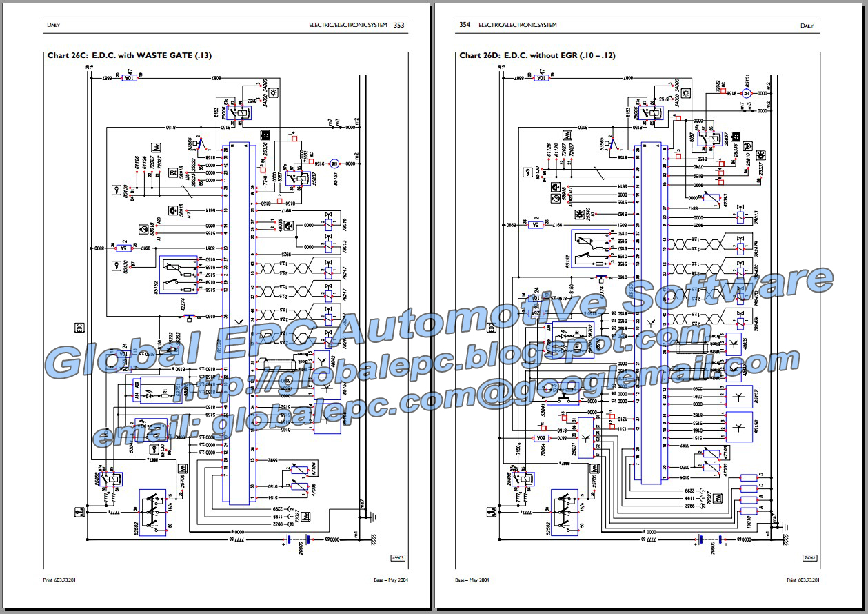Click relay 25006 symbol on Chart 26C

coord(239,112)
